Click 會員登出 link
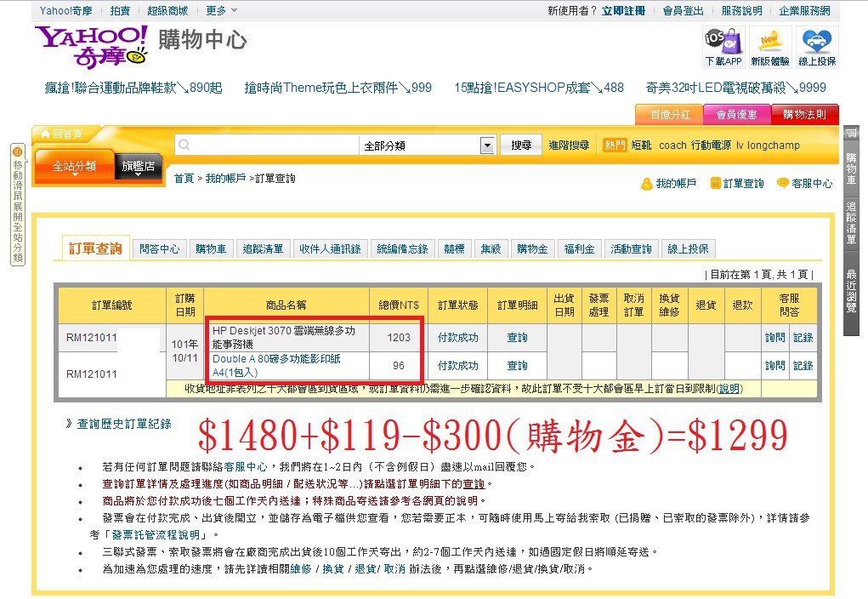The image size is (868, 599). tap(684, 10)
